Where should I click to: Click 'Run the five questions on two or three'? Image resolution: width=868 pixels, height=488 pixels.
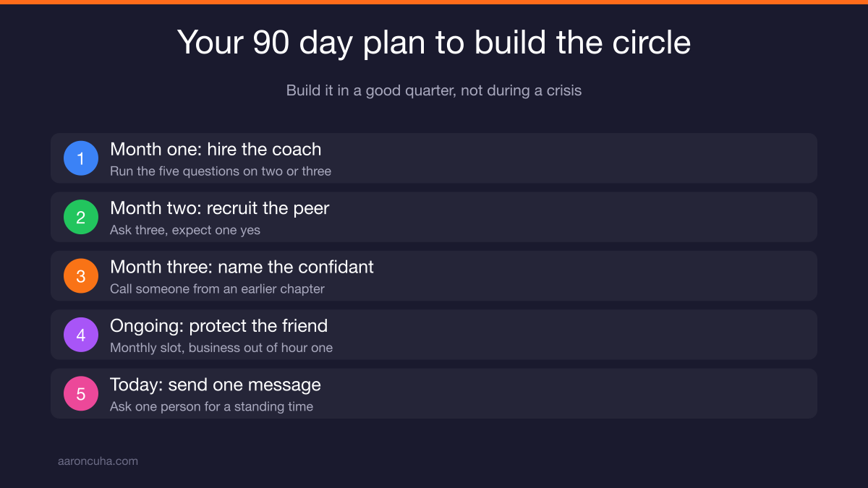click(x=221, y=171)
